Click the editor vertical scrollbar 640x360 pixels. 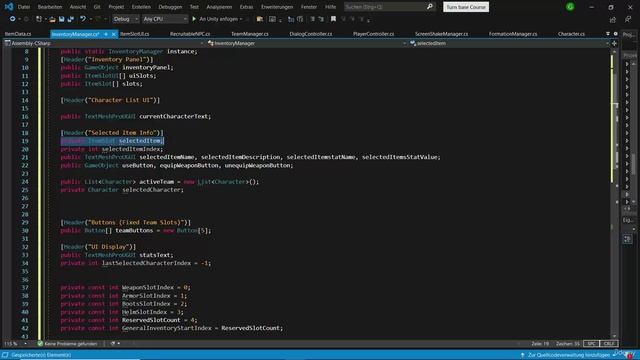[x=615, y=194]
